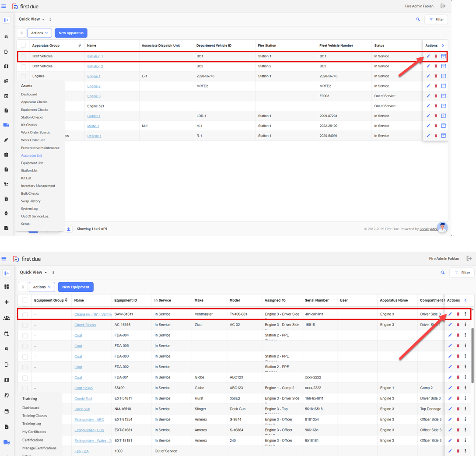Archive the Ladder 1 apparatus
Screen dimensions: 476x456
443,116
